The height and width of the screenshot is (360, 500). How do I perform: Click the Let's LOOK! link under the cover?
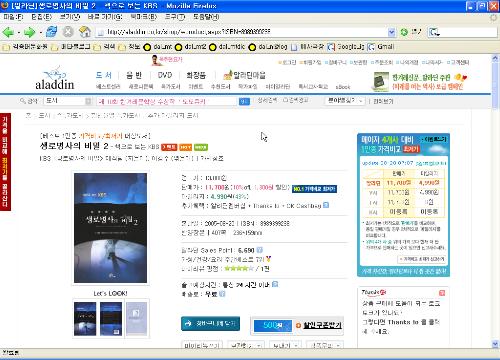[110, 293]
